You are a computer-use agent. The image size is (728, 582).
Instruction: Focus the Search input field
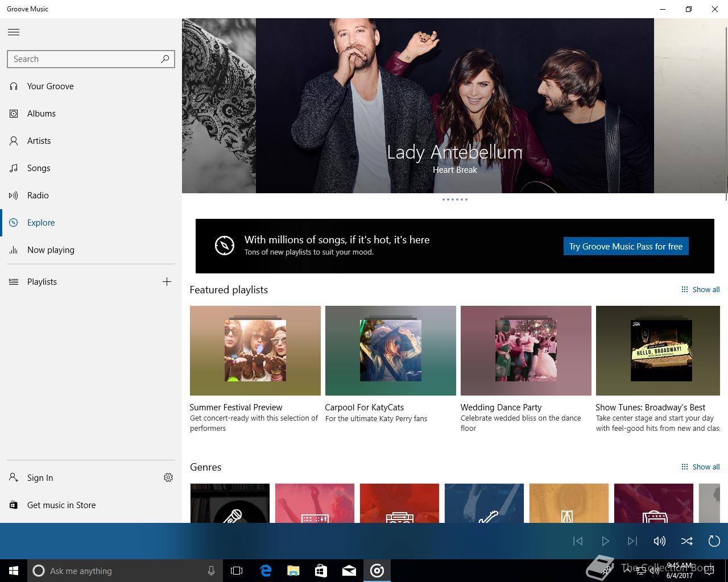coord(91,59)
